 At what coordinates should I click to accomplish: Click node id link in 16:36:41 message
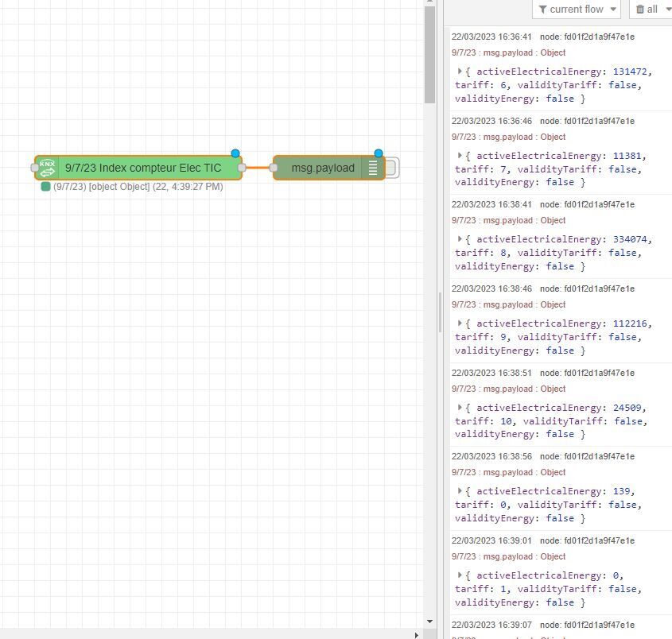pos(587,37)
